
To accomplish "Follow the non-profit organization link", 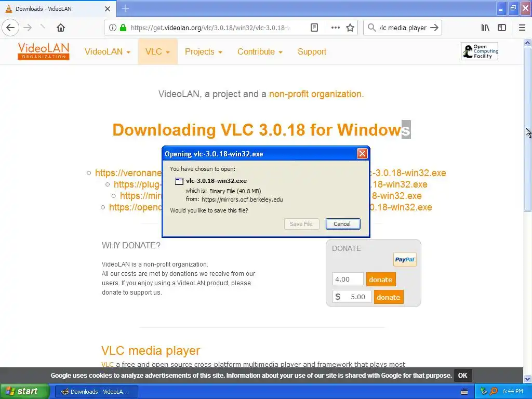I will pyautogui.click(x=316, y=94).
